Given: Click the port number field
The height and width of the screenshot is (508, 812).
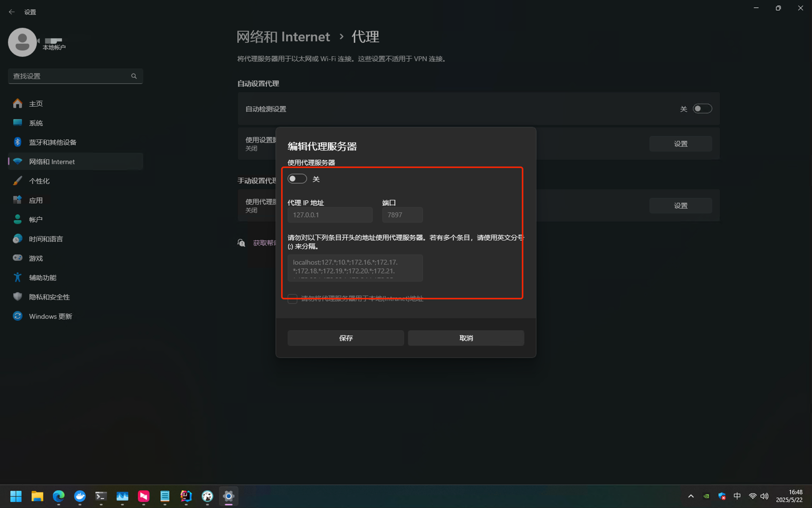Looking at the screenshot, I should tap(402, 215).
